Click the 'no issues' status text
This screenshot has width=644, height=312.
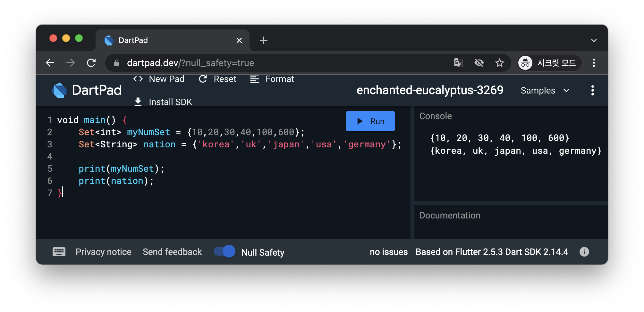389,252
